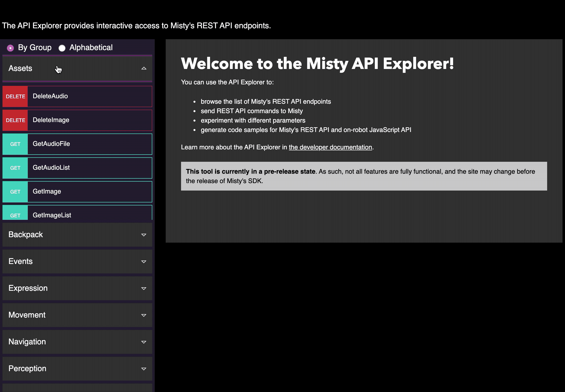Click the DELETE badge for DeleteImage
This screenshot has width=565, height=392.
pyautogui.click(x=15, y=120)
